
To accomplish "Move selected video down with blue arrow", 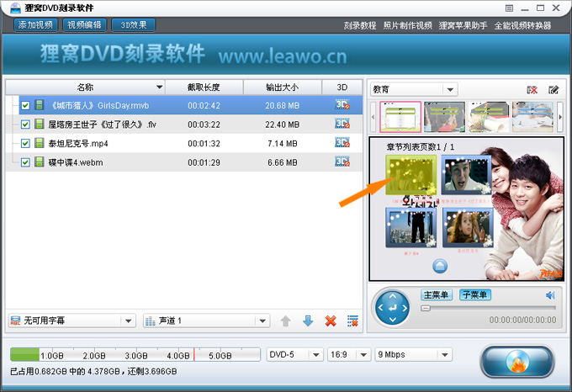I will (308, 320).
